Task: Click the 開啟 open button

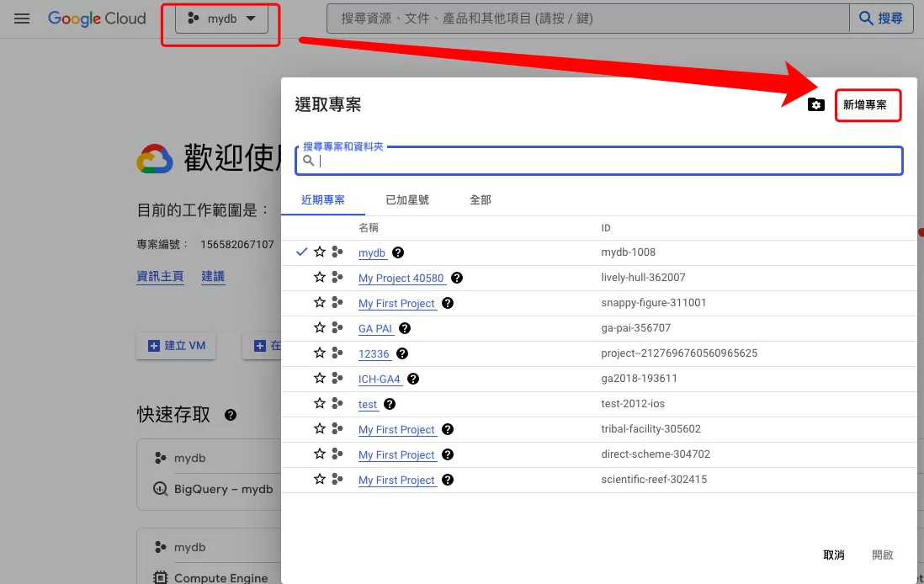Action: coord(882,555)
